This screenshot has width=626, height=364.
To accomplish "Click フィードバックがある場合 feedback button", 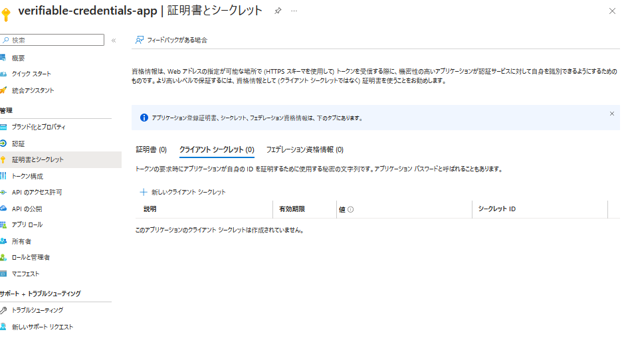I will pos(171,40).
